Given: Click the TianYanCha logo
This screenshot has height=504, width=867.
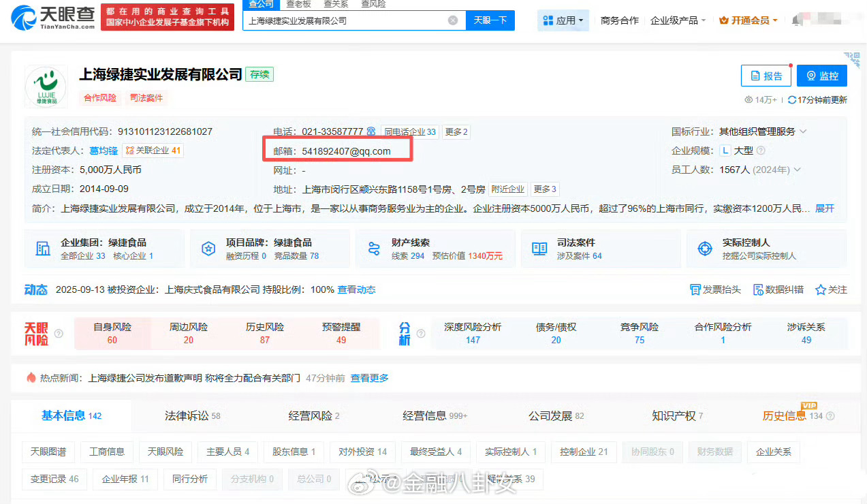Looking at the screenshot, I should click(x=53, y=18).
